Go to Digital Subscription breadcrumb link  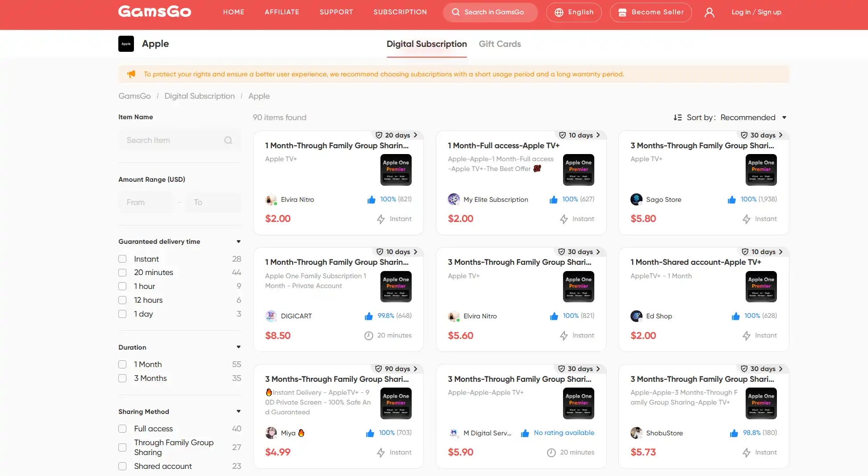tap(199, 96)
